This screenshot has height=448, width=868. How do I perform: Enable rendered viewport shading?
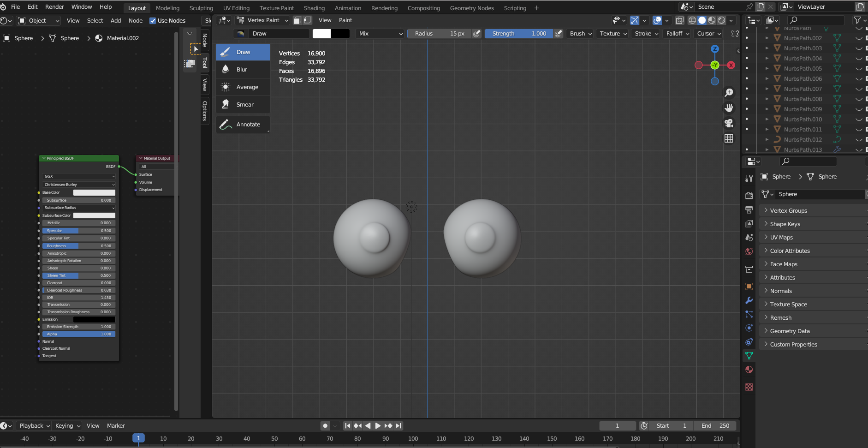tap(721, 20)
